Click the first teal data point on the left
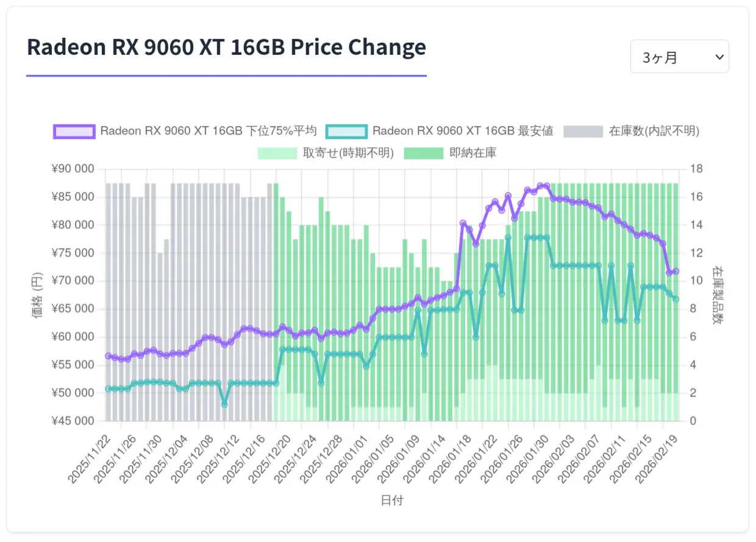 (108, 388)
